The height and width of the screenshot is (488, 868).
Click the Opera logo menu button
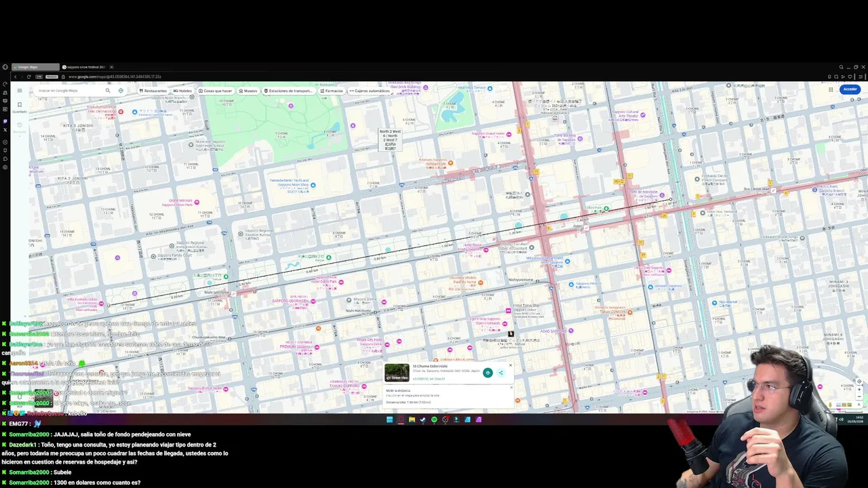pyautogui.click(x=5, y=67)
